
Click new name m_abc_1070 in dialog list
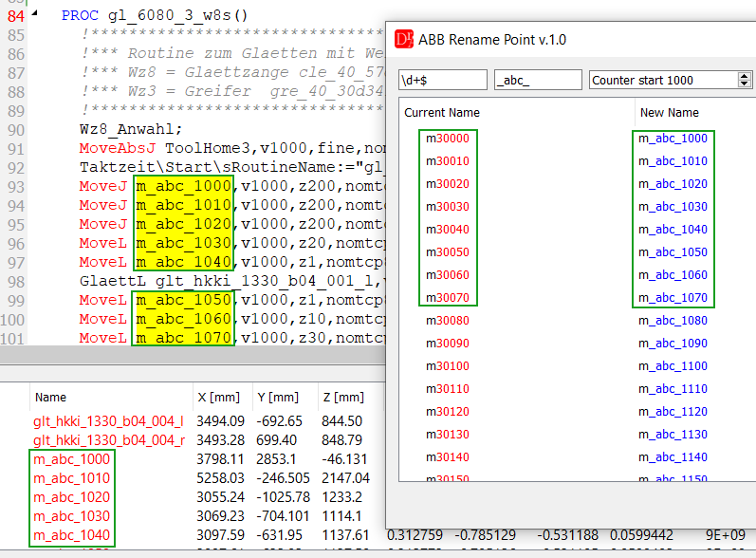[x=673, y=298]
